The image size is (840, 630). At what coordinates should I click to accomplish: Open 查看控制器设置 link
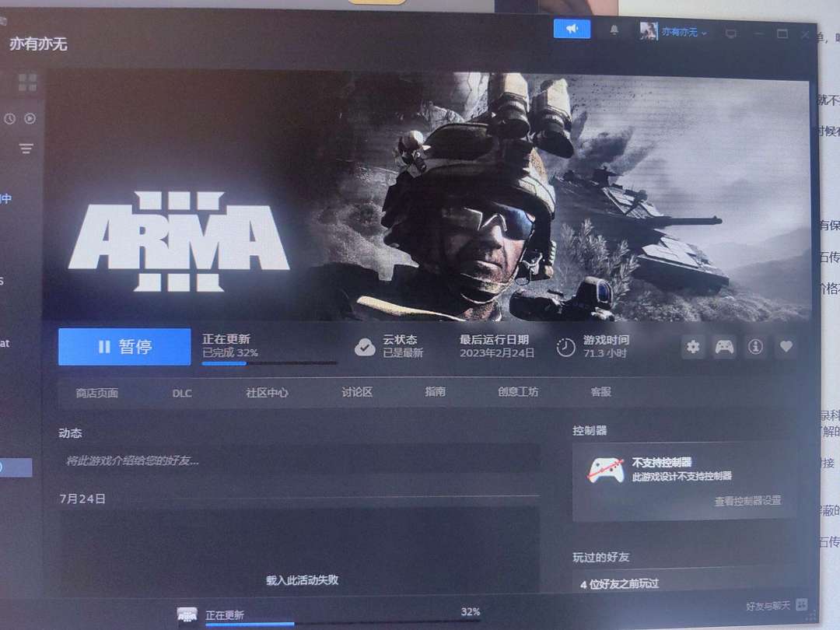click(x=747, y=501)
